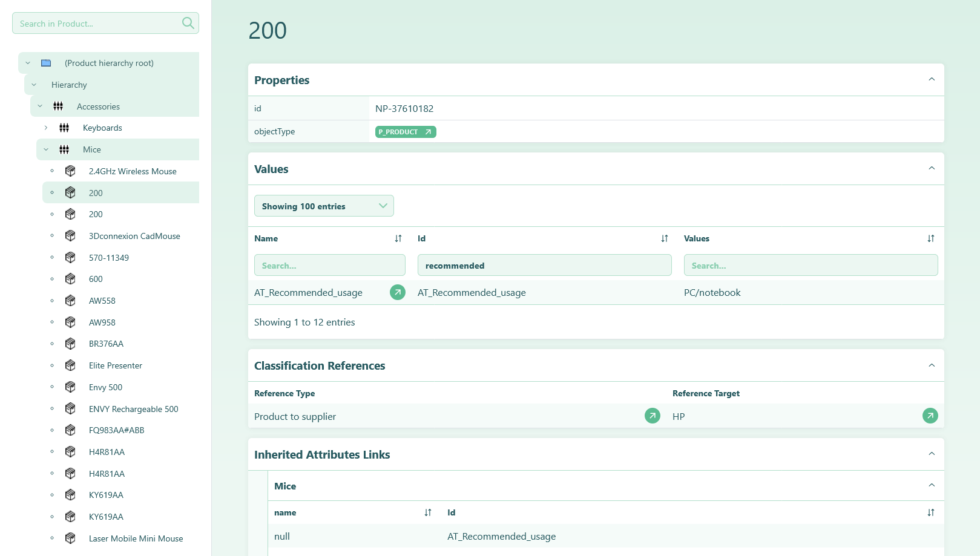This screenshot has height=556, width=980.
Task: Click the NP-37610182 id value
Action: pyautogui.click(x=404, y=109)
